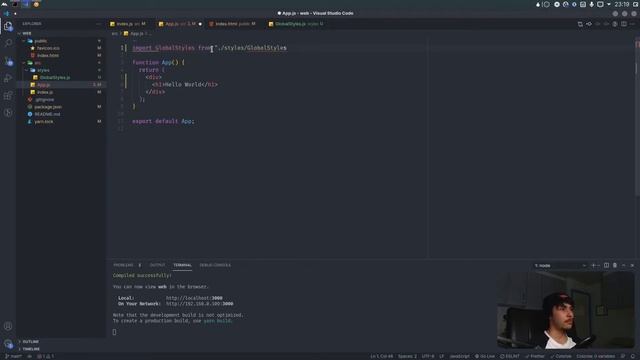Open the network URL link in terminal

pos(200,304)
